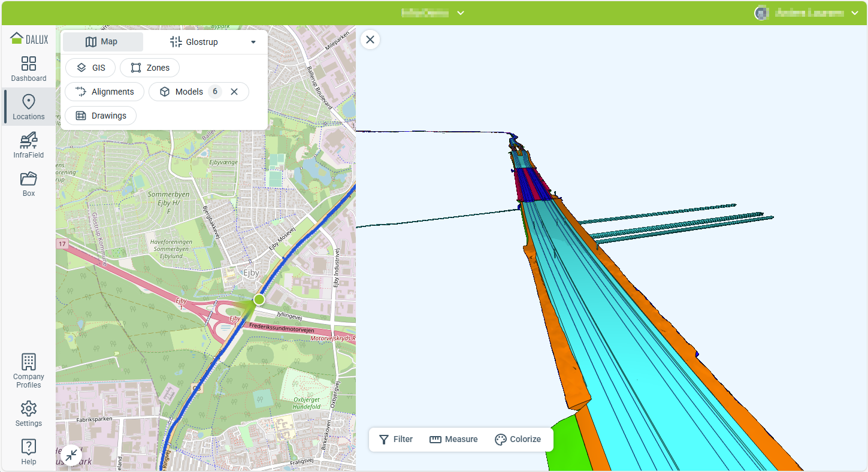This screenshot has height=472, width=868.
Task: Toggle the GIS layer chip
Action: coord(90,68)
